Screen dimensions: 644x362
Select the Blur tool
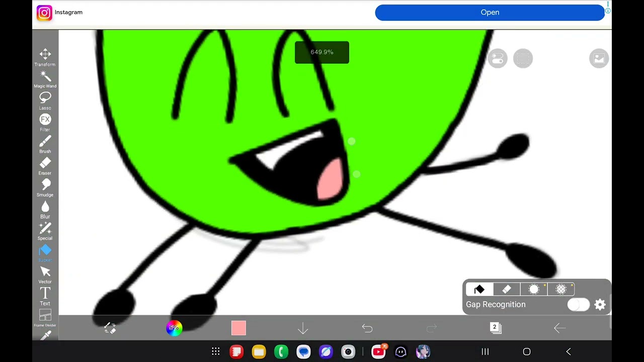(45, 209)
